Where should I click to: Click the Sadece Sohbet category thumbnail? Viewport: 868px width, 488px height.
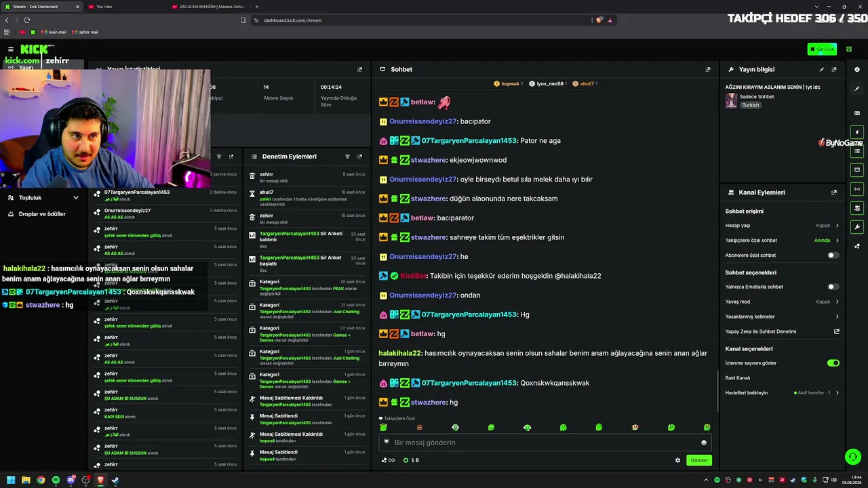731,100
